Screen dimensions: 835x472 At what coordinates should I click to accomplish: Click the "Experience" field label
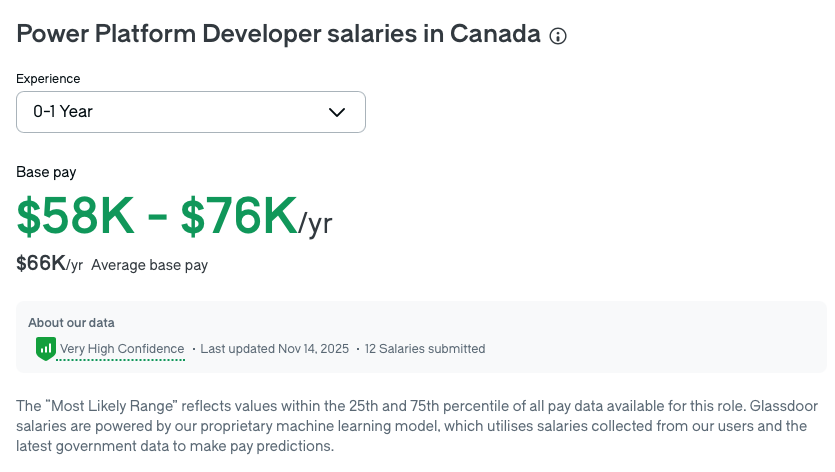pyautogui.click(x=48, y=79)
